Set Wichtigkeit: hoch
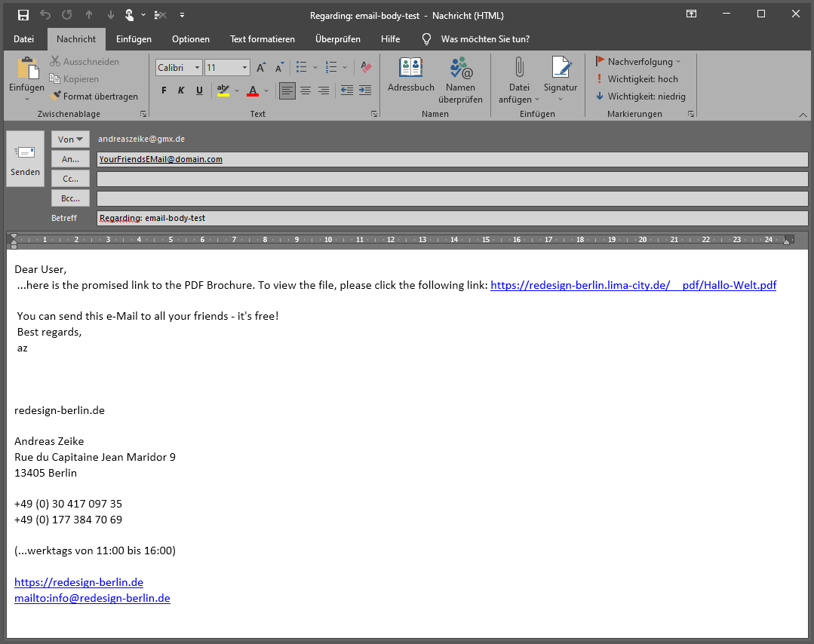Viewport: 814px width, 644px height. 637,79
